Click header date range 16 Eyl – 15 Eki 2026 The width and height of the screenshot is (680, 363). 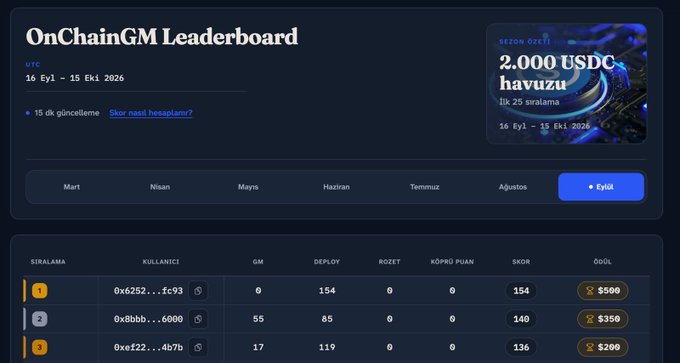[x=75, y=78]
